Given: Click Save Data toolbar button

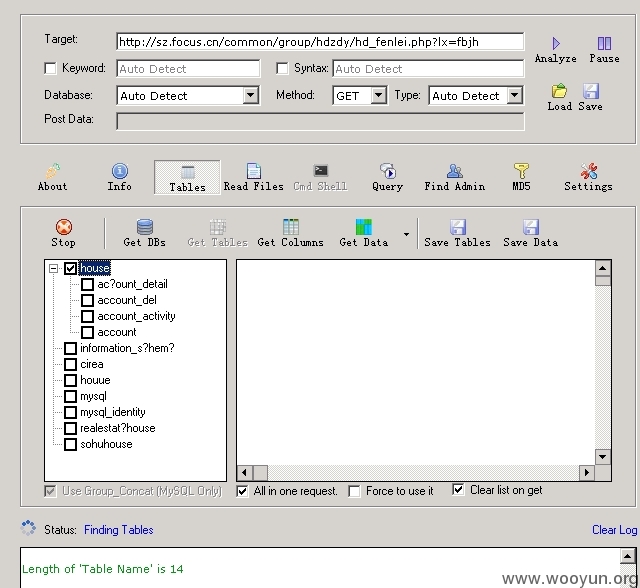Looking at the screenshot, I should click(531, 233).
